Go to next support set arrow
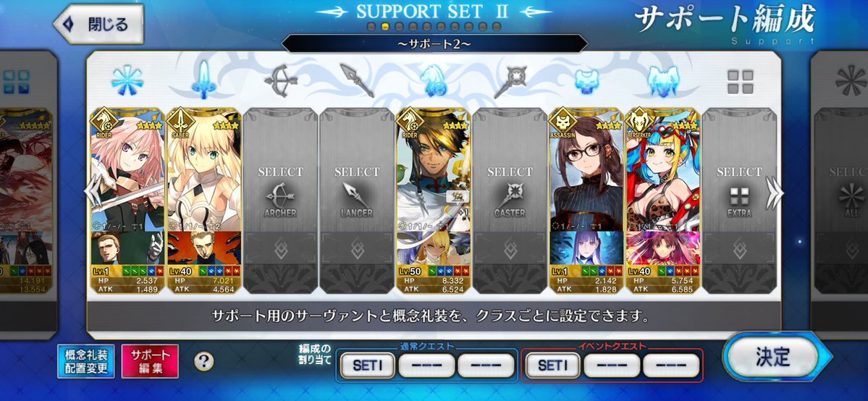Screen dimensions: 868x401 click(775, 193)
